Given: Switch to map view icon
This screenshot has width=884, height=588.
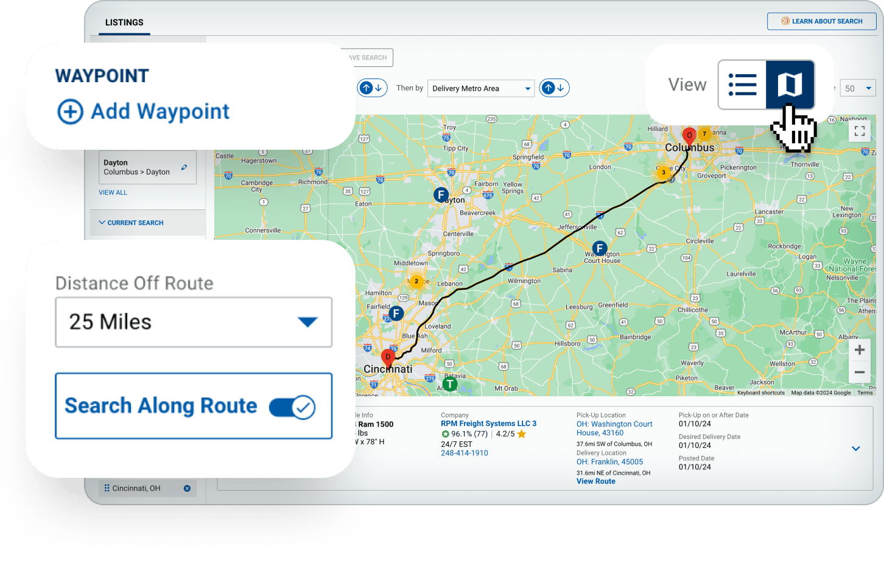Looking at the screenshot, I should pyautogui.click(x=790, y=85).
